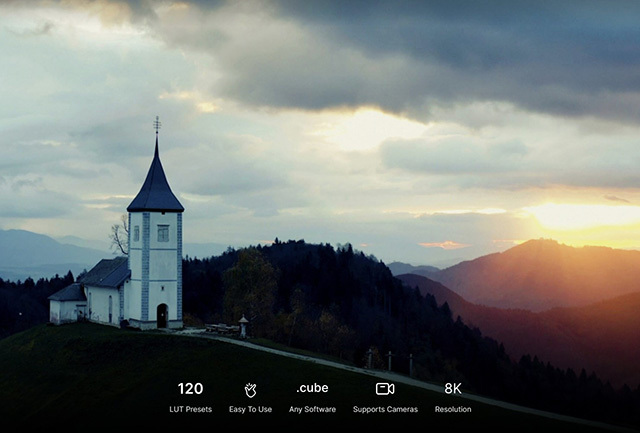
Task: Click the window on the church tower
Action: pos(162,233)
